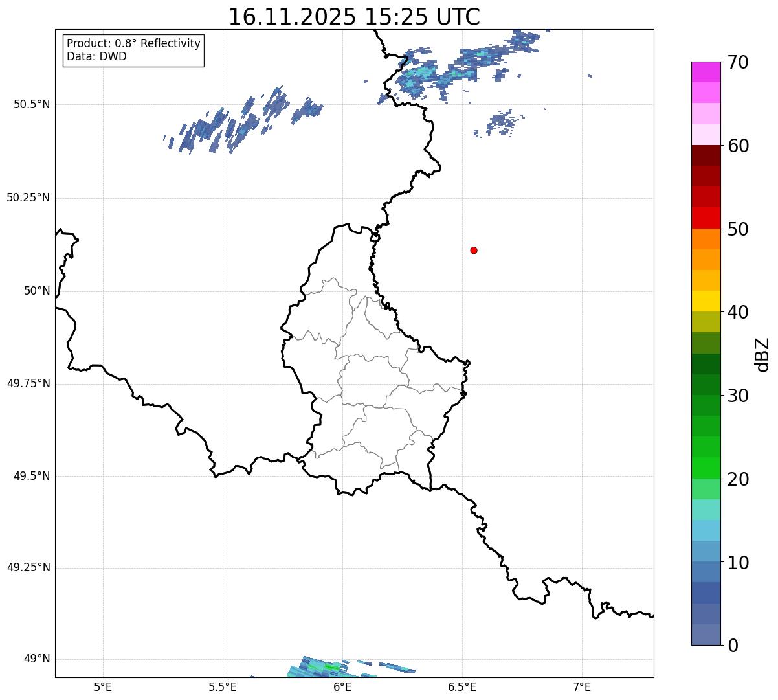Pick the grayish-blue swatch just above 0 dBZ
Image resolution: width=778 pixels, height=700 pixels.
706,635
